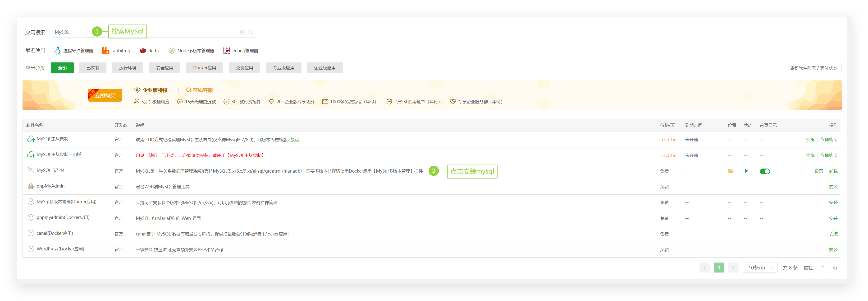868x301 pixels.
Task: Toggle MySQL 5.7.44 homepage display switch
Action: pos(765,171)
